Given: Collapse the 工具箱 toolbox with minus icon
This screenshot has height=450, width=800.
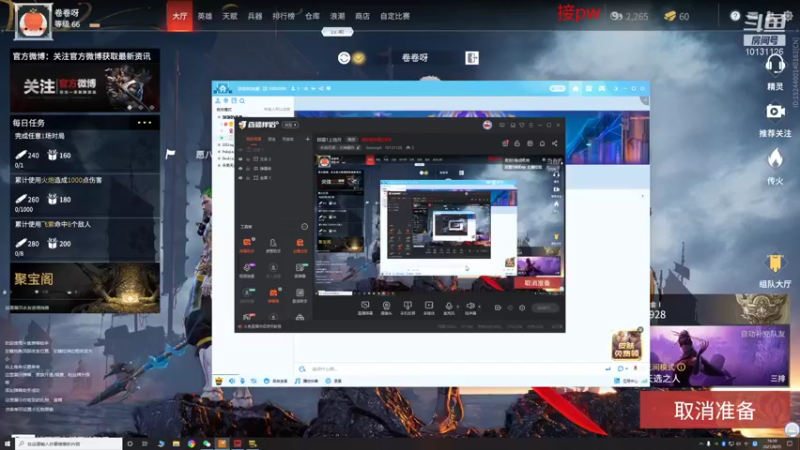Looking at the screenshot, I should click(x=305, y=226).
